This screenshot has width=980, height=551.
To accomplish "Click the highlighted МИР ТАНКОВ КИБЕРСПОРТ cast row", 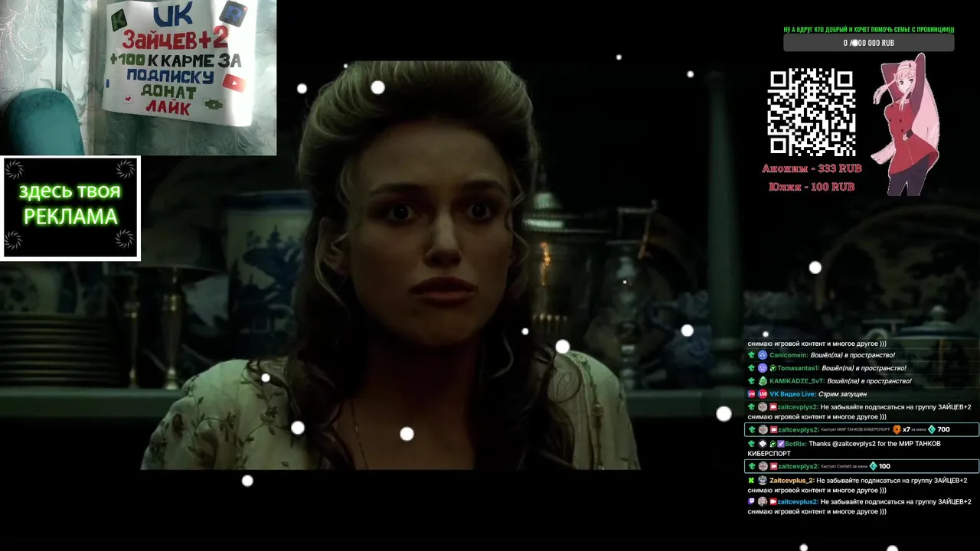I will pos(861,429).
